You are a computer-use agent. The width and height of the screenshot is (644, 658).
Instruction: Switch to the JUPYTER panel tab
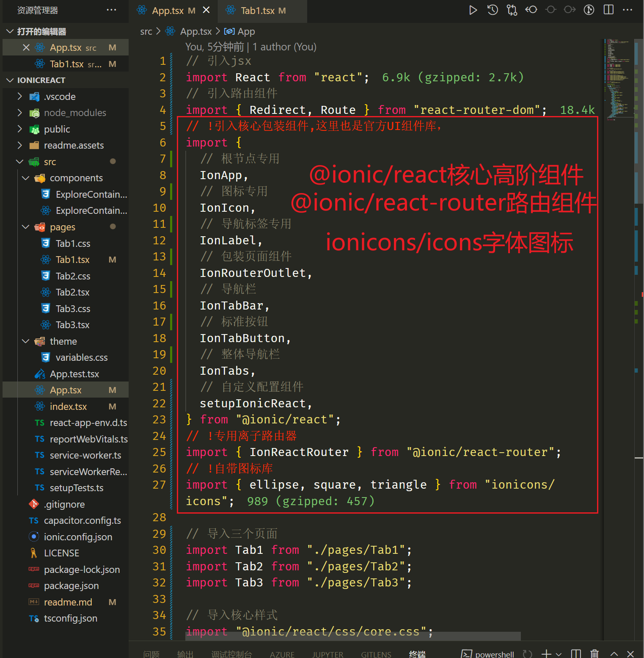[328, 654]
